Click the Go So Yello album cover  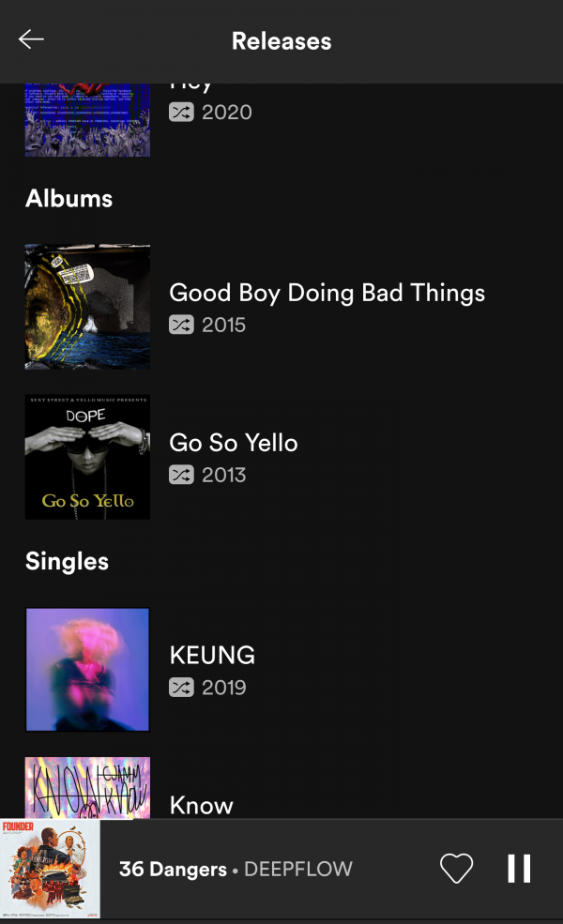click(87, 457)
